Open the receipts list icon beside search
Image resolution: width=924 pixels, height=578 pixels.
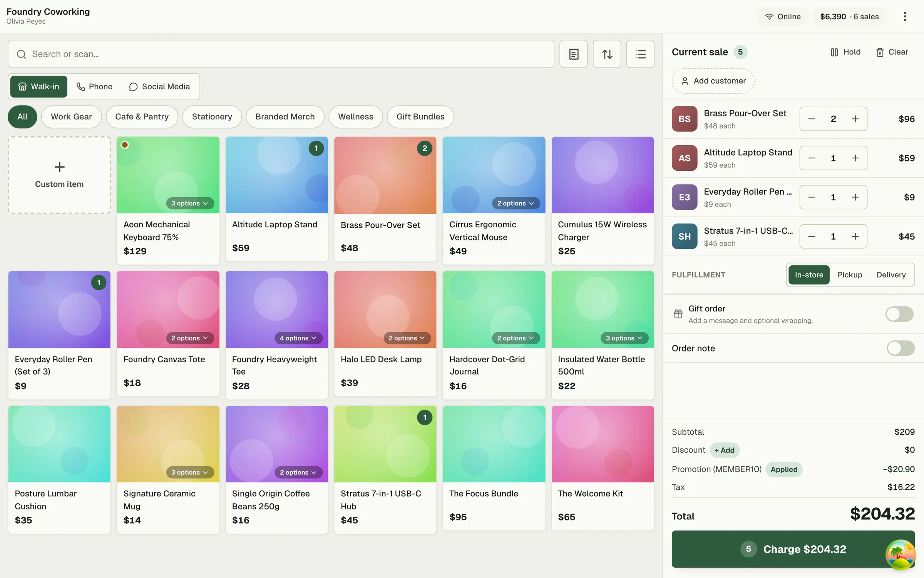(573, 54)
